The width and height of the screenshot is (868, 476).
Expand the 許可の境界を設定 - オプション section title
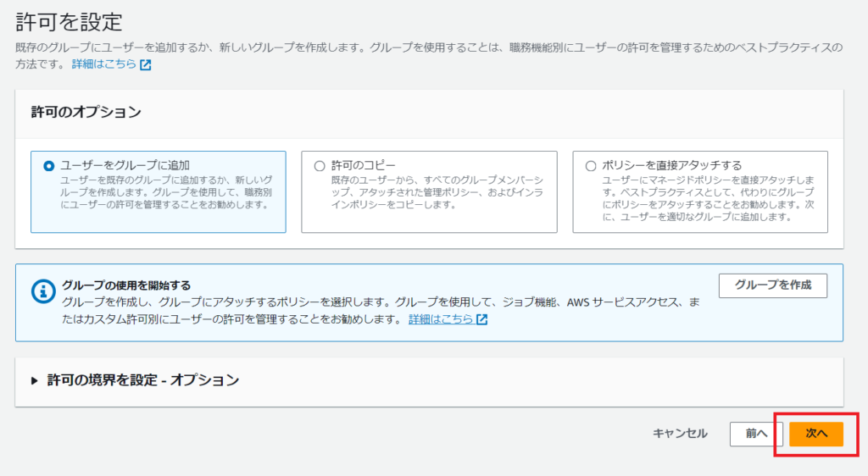(x=142, y=380)
